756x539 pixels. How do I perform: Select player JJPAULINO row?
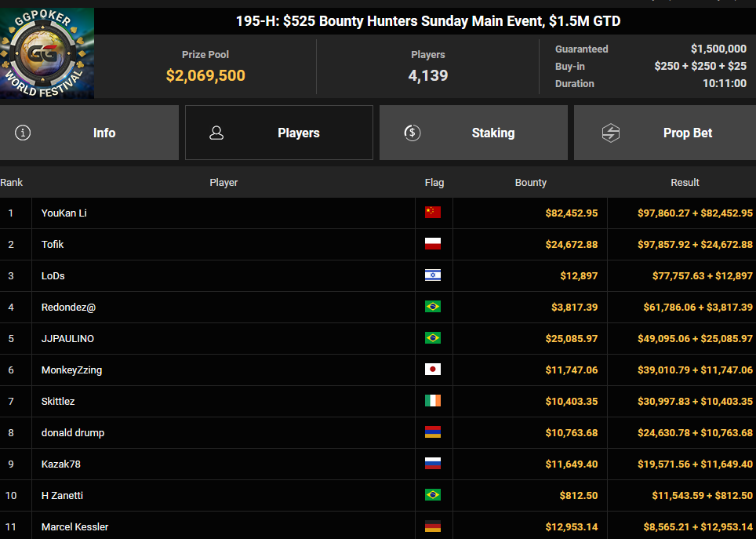tap(378, 338)
